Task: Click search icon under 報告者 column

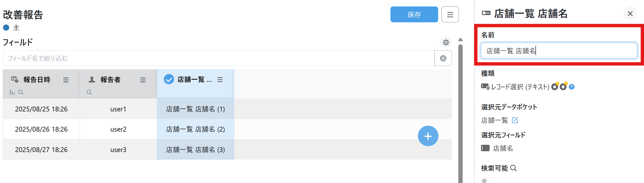Action: pyautogui.click(x=89, y=92)
